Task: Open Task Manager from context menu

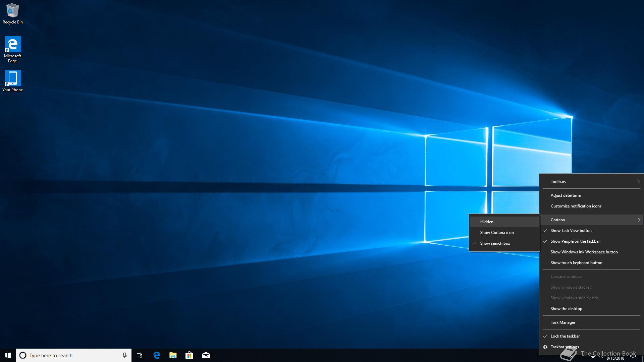Action: [591, 322]
